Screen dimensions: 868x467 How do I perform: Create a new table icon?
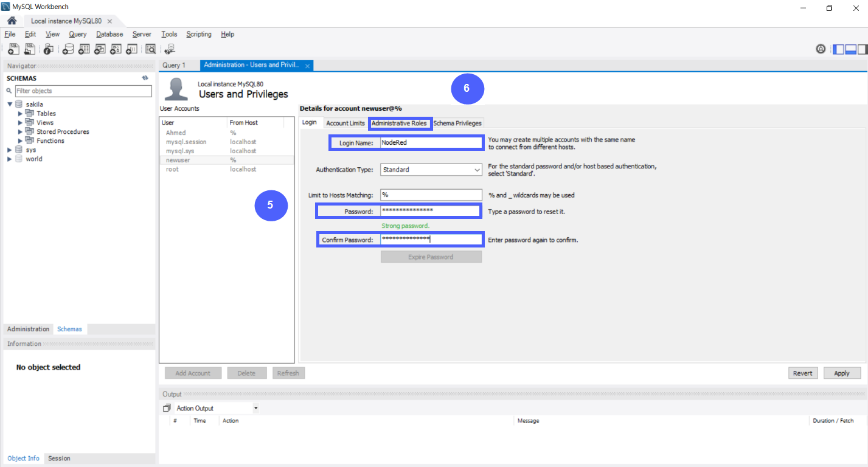point(84,49)
